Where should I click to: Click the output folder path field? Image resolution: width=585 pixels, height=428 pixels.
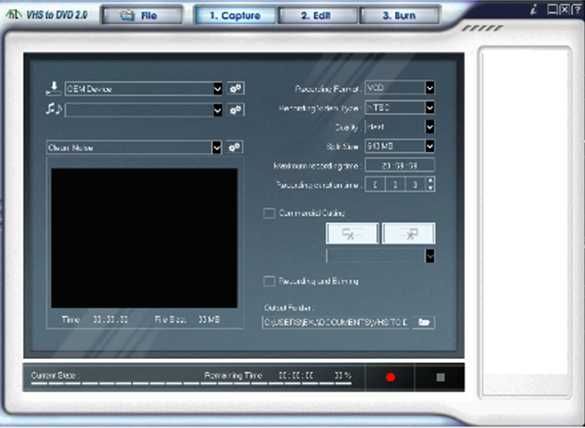click(x=337, y=322)
